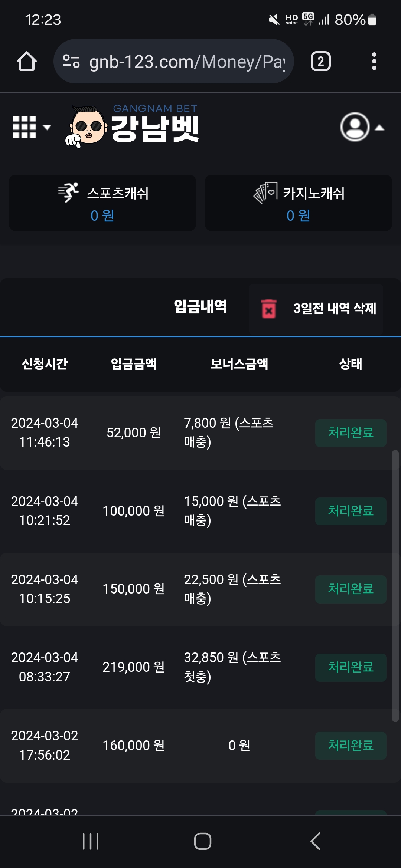The image size is (401, 868).
Task: Tap the Gangnam Bet logo
Action: coord(133,127)
